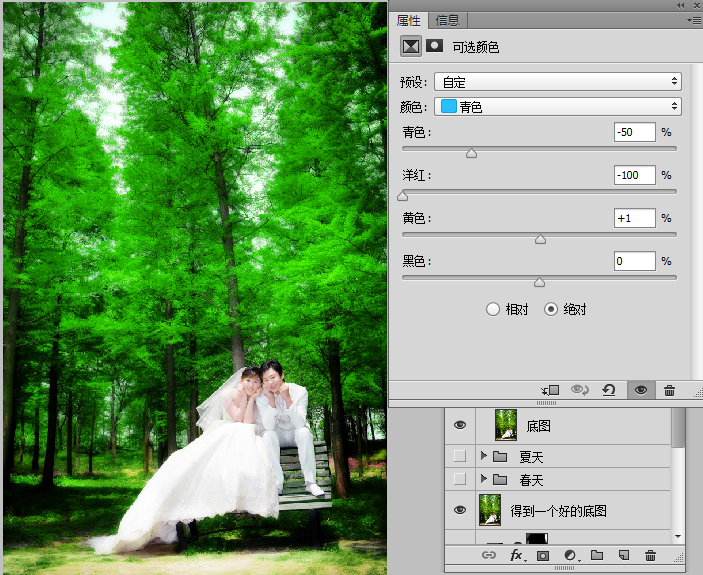The width and height of the screenshot is (703, 575).
Task: Click the cyan color swatch in 颜色 dropdown
Action: pos(449,106)
